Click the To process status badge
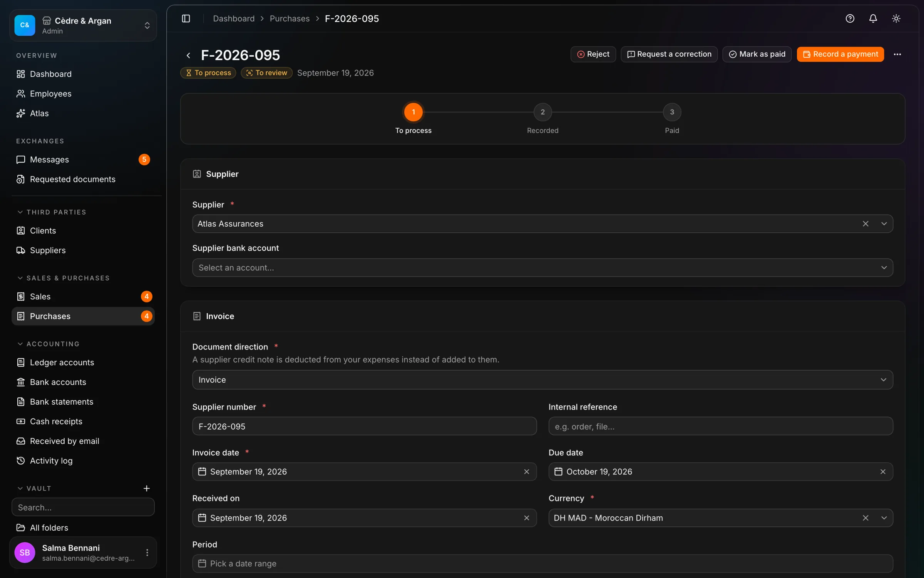This screenshot has width=924, height=578. [208, 73]
